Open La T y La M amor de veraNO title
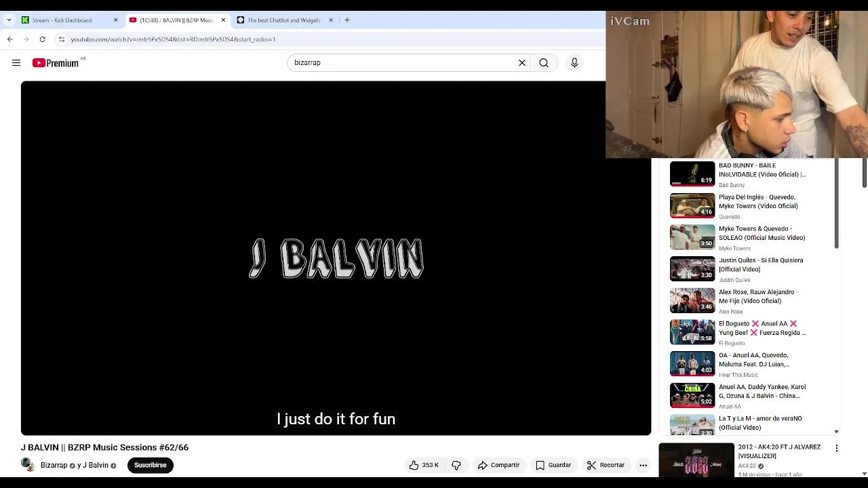 [x=760, y=423]
